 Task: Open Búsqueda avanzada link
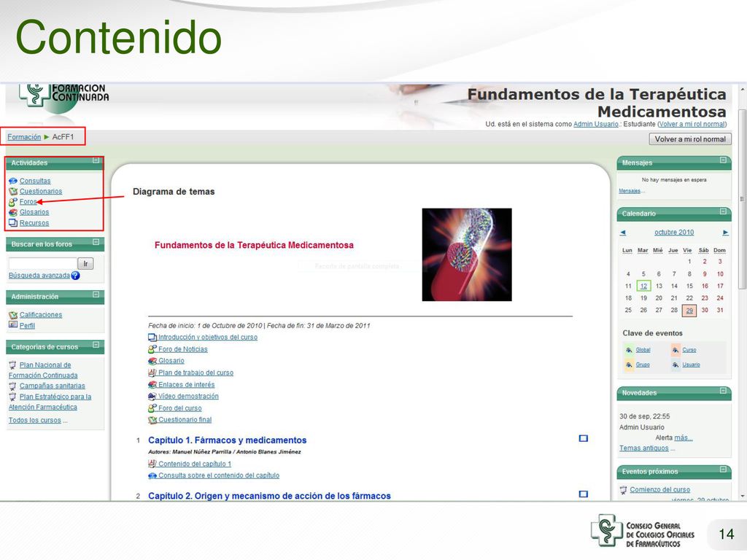point(39,275)
